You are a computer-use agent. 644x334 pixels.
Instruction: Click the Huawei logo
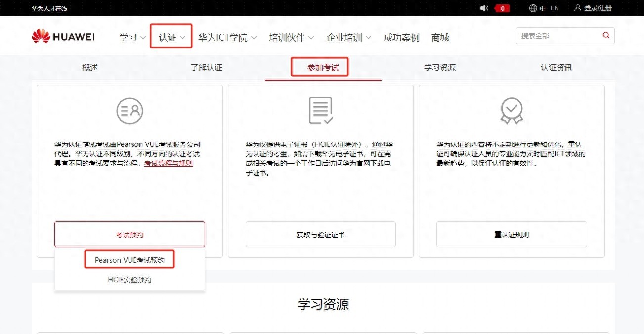click(63, 36)
